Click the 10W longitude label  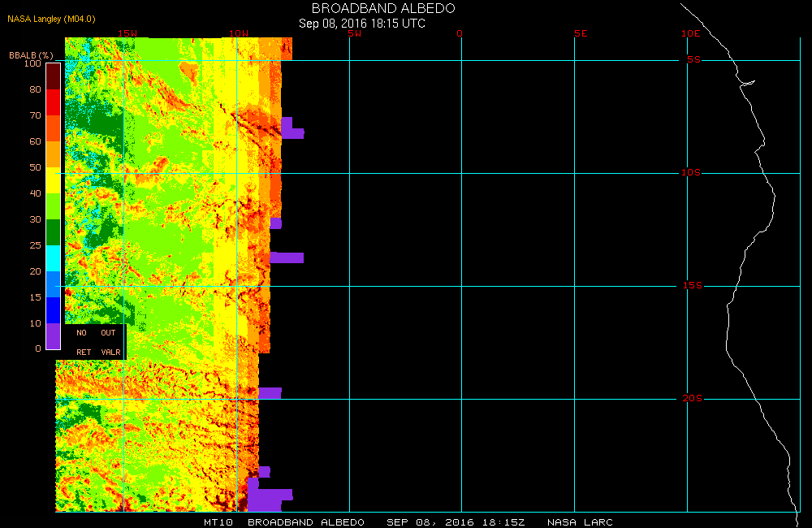[239, 33]
